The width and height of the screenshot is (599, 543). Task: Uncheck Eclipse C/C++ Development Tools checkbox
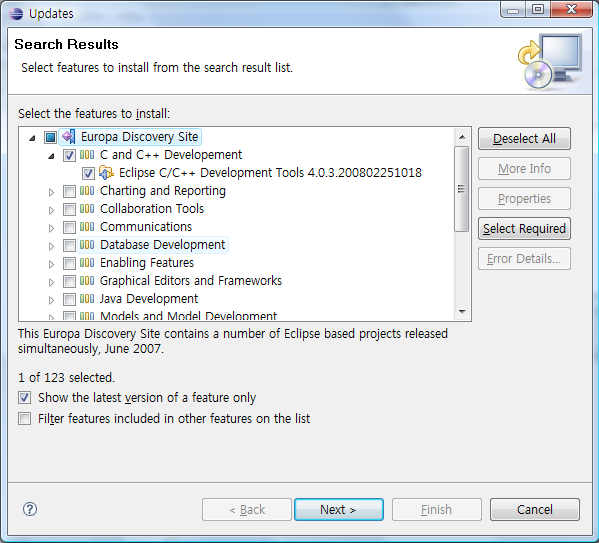click(88, 173)
